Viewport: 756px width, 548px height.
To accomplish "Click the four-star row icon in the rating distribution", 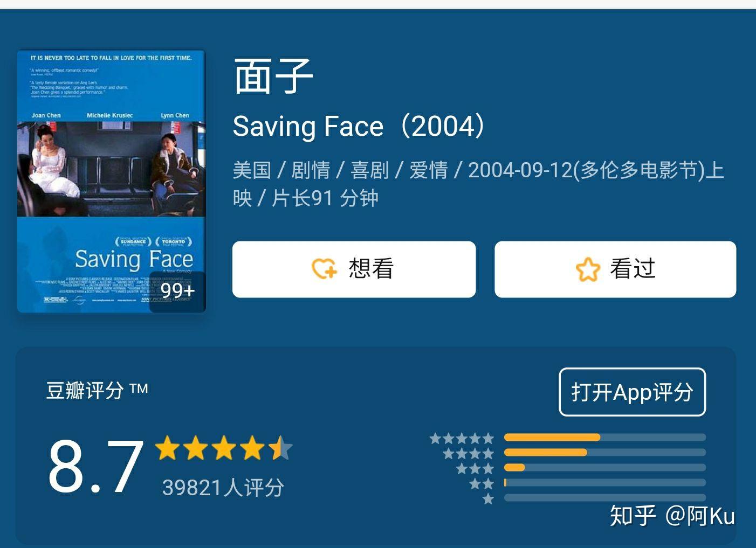I will [467, 453].
